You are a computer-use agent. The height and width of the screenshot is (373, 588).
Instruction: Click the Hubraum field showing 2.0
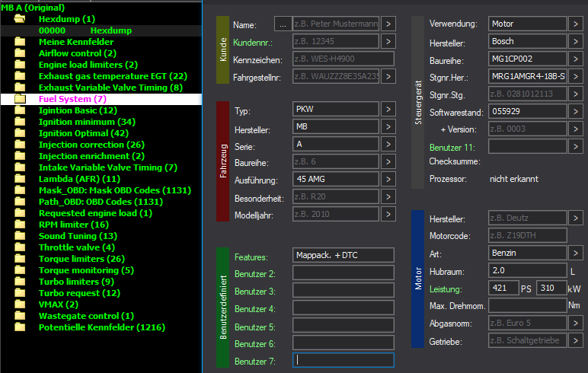(527, 271)
